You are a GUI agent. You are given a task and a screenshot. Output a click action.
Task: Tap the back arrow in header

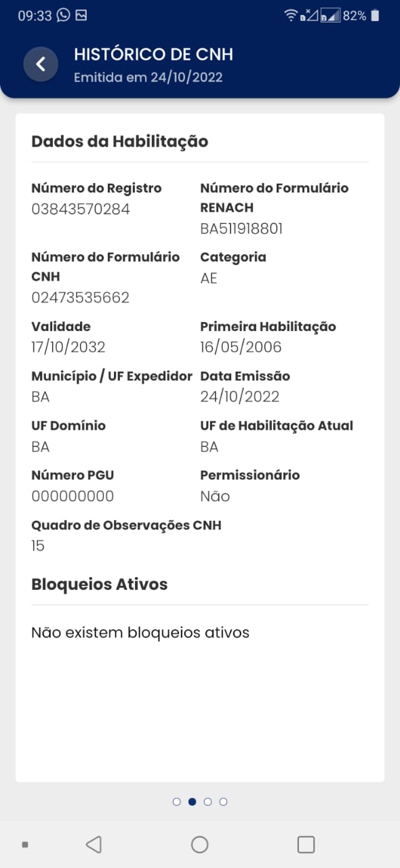41,64
